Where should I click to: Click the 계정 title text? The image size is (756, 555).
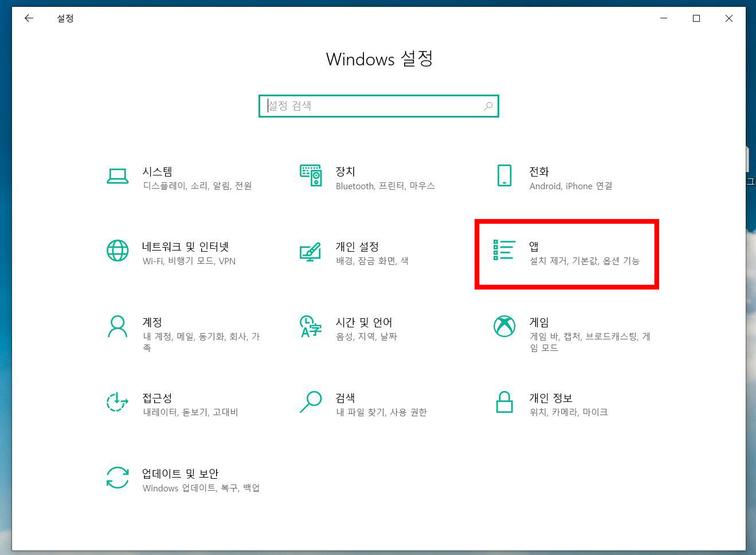point(152,322)
